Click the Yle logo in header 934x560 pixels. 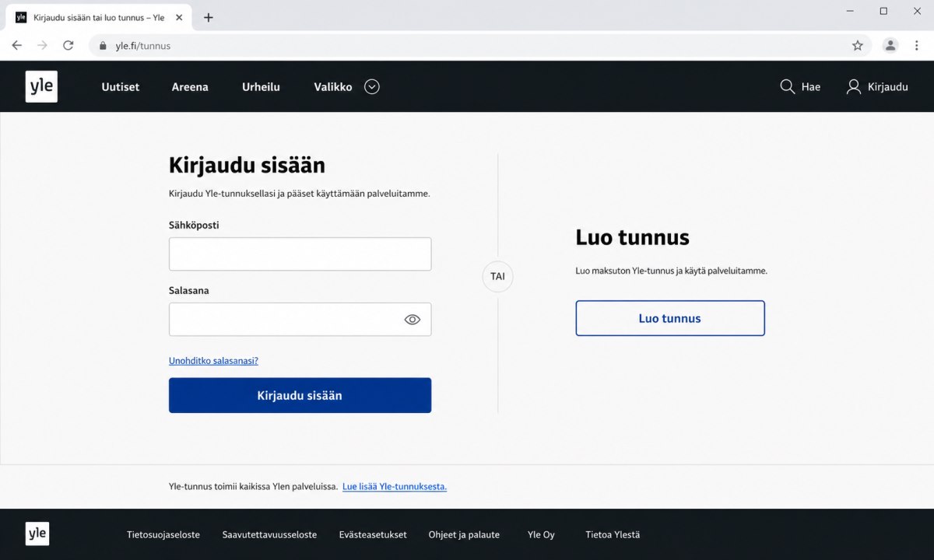coord(41,86)
